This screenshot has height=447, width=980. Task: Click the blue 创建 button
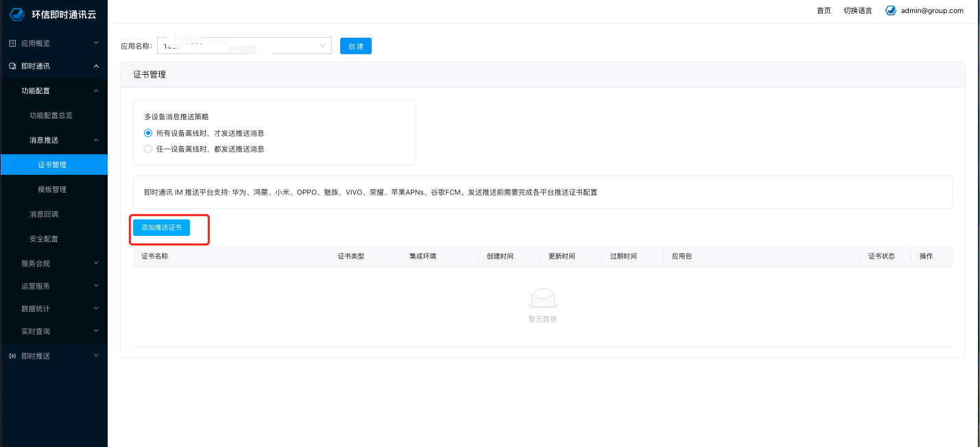point(355,46)
